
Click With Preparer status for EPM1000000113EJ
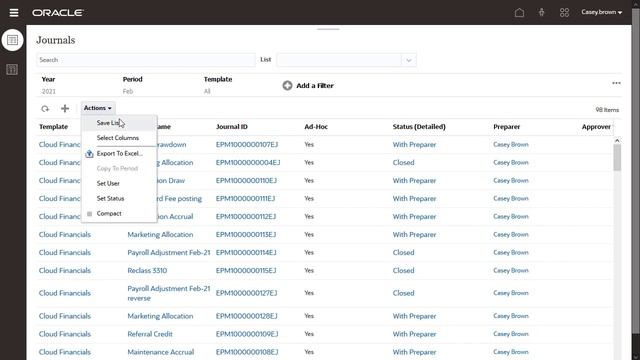point(414,235)
